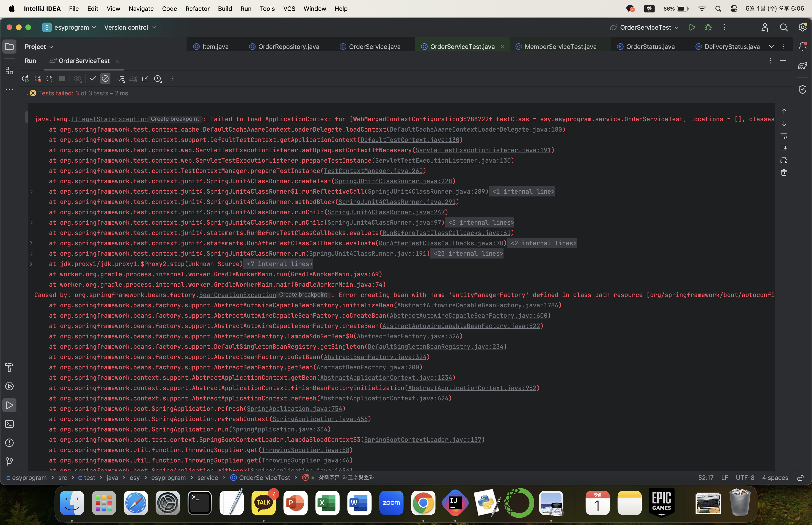The image size is (812, 525).
Task: Run OrderServiceTest with green play button
Action: click(x=692, y=27)
